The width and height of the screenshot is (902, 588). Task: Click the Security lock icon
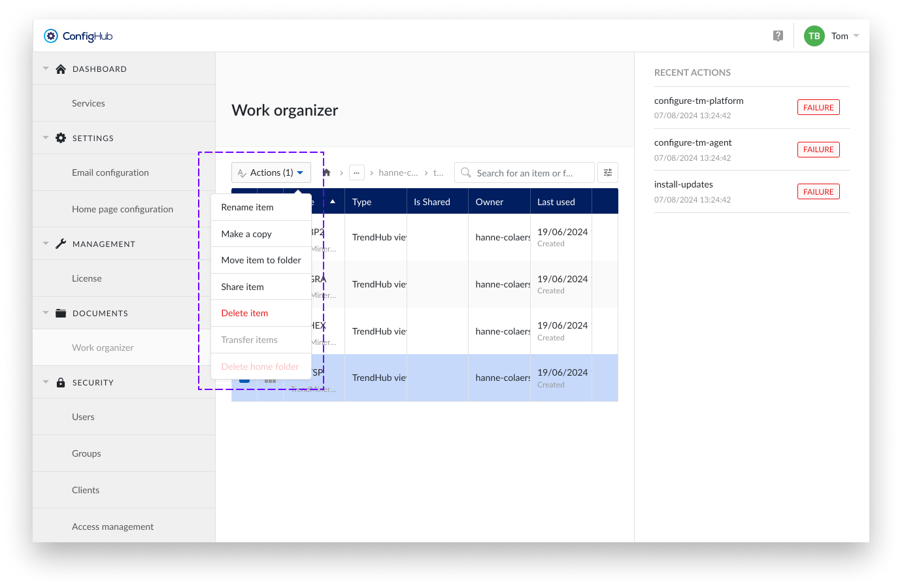[61, 383]
